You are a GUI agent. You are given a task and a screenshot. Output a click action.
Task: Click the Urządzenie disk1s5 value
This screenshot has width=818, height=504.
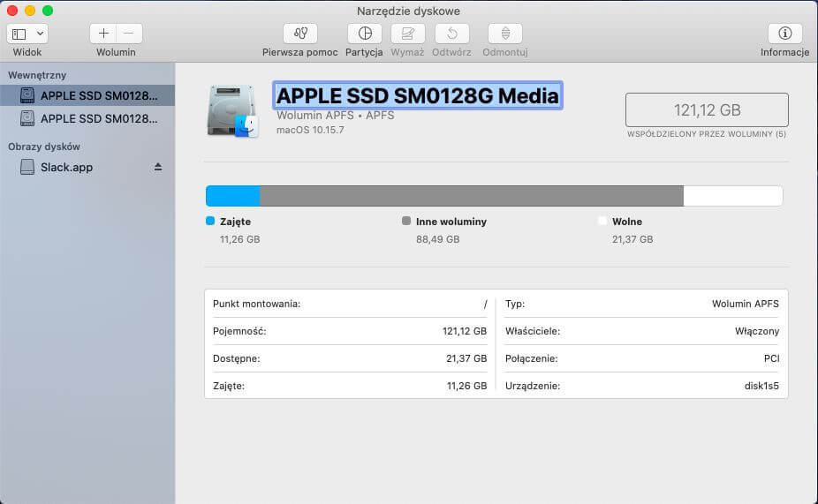(x=761, y=387)
